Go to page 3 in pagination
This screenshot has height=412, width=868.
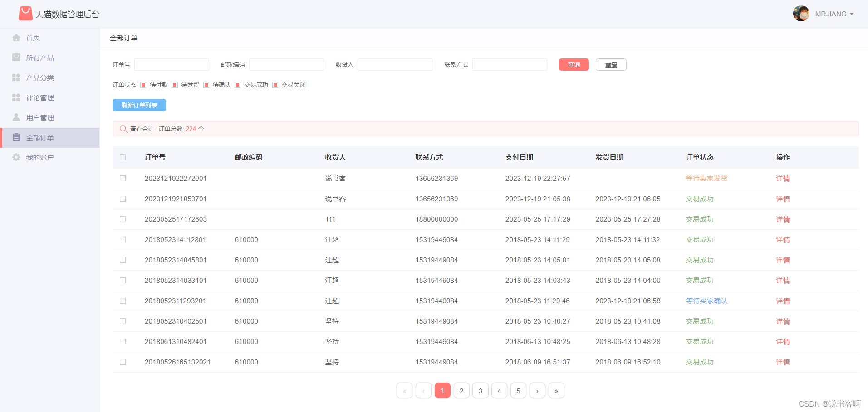pos(481,391)
